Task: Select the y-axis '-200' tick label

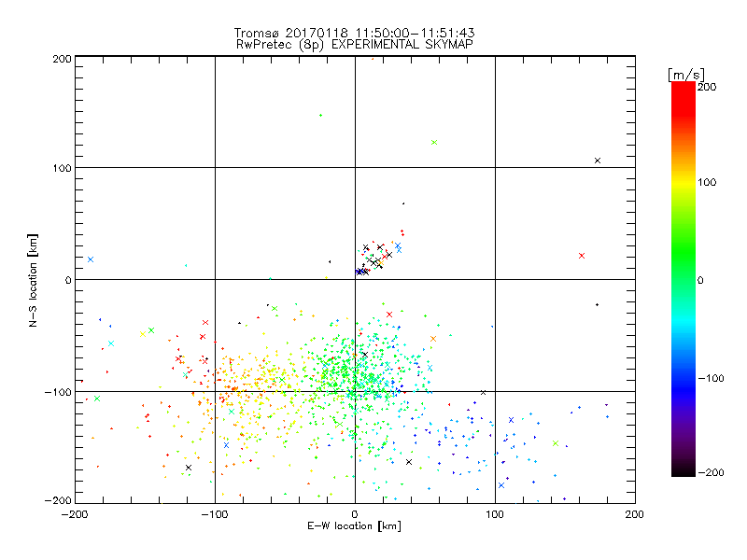Action: [58, 500]
